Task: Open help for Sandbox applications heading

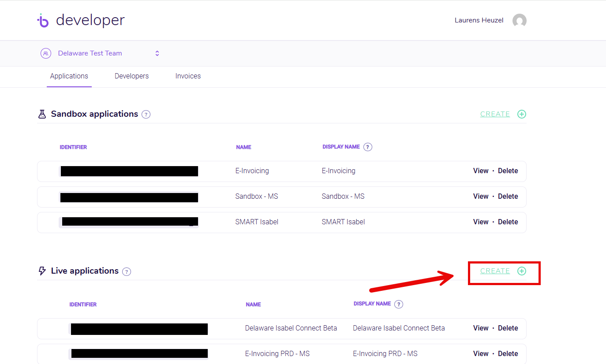Action: (x=146, y=115)
